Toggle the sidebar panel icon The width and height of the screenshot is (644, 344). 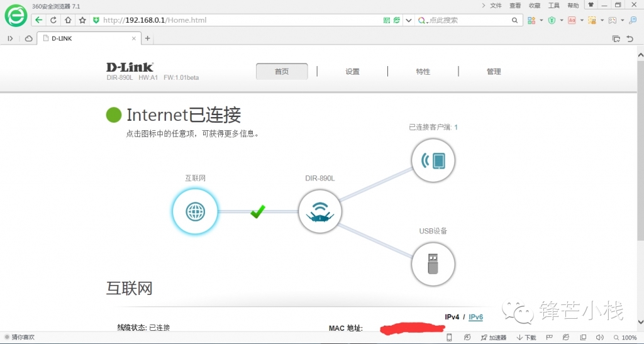point(10,38)
